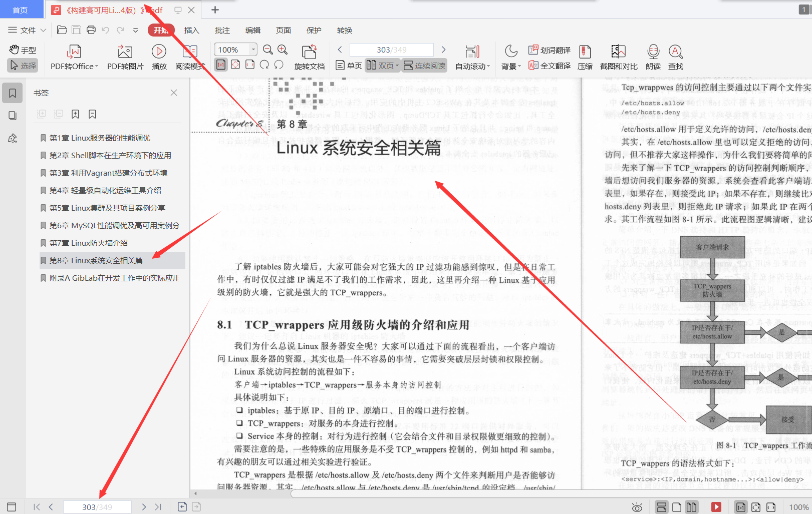Open bookmark 第4章 轻量级自动化运维工具介绍
Viewport: 812px width, 514px height.
(x=105, y=190)
